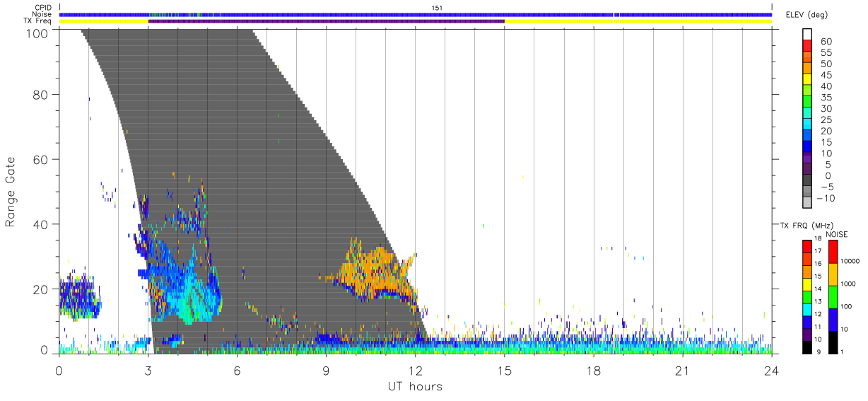The image size is (868, 401).
Task: Pick the red top segment of NOISE color bar
Action: [833, 251]
